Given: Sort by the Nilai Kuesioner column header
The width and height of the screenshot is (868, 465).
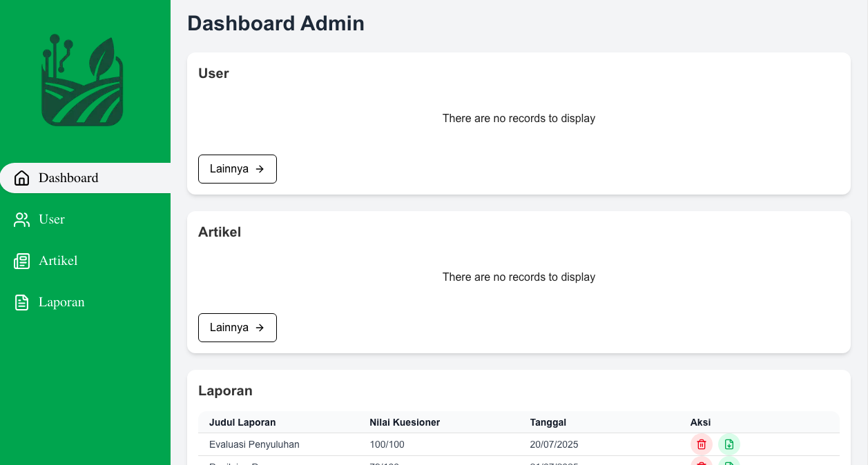Looking at the screenshot, I should point(405,422).
